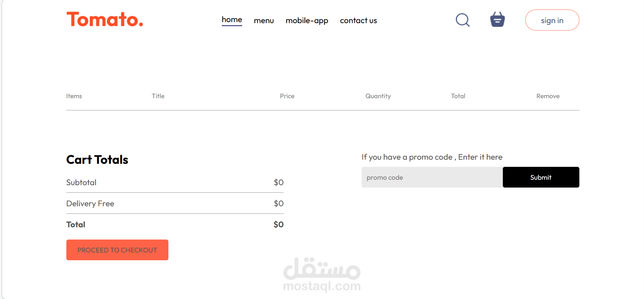Image resolution: width=644 pixels, height=299 pixels.
Task: Click the Tomato logo
Action: coord(105,19)
